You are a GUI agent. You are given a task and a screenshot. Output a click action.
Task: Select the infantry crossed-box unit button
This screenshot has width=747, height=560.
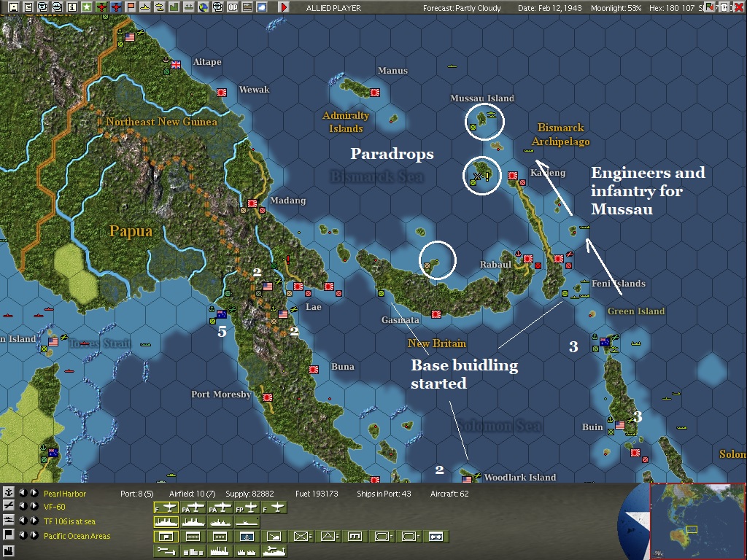(x=301, y=537)
